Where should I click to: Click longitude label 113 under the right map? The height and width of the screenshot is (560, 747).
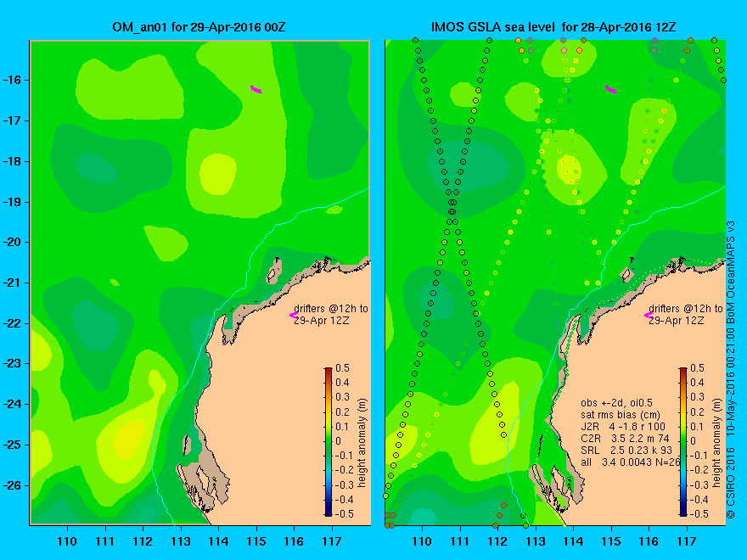coord(536,541)
